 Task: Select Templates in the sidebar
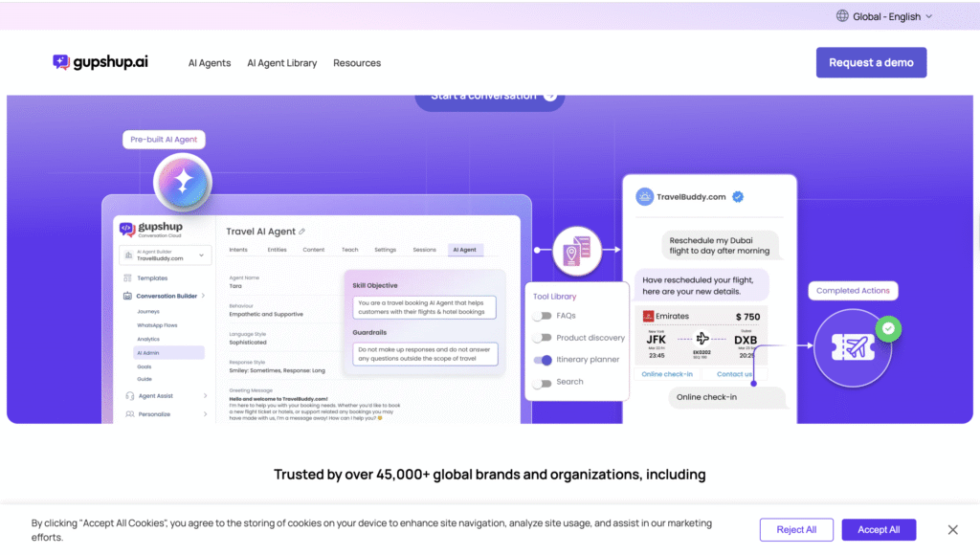[152, 278]
